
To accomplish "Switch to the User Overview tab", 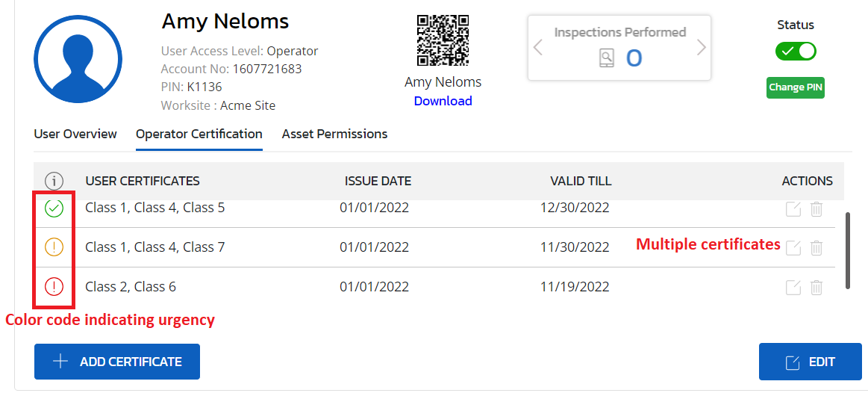I will [75, 134].
